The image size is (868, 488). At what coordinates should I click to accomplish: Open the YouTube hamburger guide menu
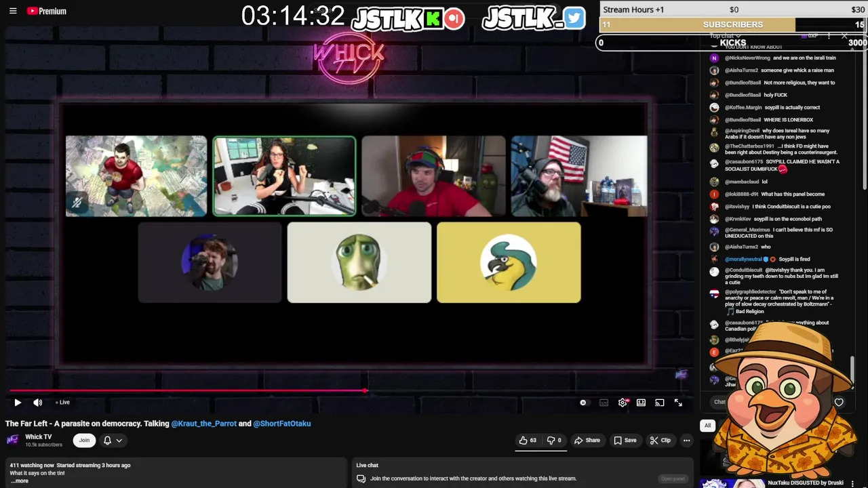13,11
